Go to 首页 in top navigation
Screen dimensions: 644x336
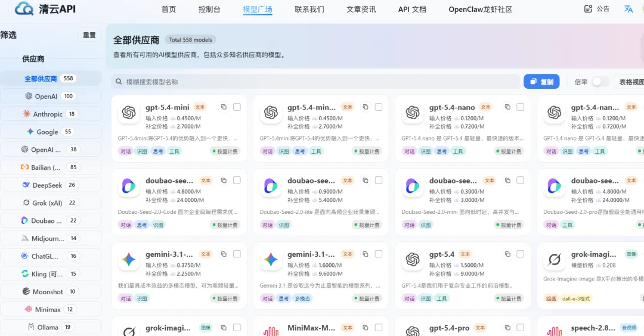pyautogui.click(x=168, y=9)
